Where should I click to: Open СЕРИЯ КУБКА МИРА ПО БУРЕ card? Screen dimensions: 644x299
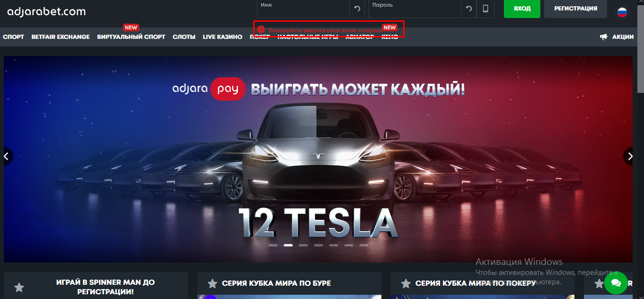[x=289, y=285]
